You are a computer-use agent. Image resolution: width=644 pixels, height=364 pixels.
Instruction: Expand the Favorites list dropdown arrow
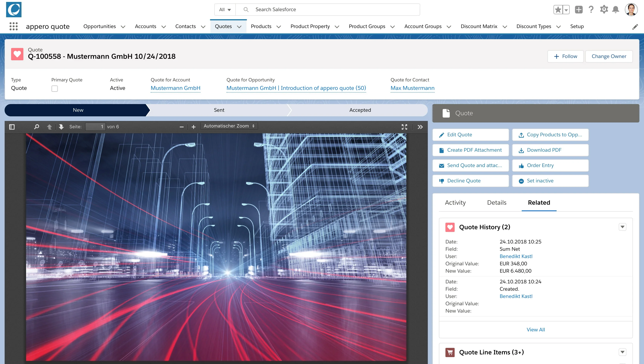coord(566,10)
